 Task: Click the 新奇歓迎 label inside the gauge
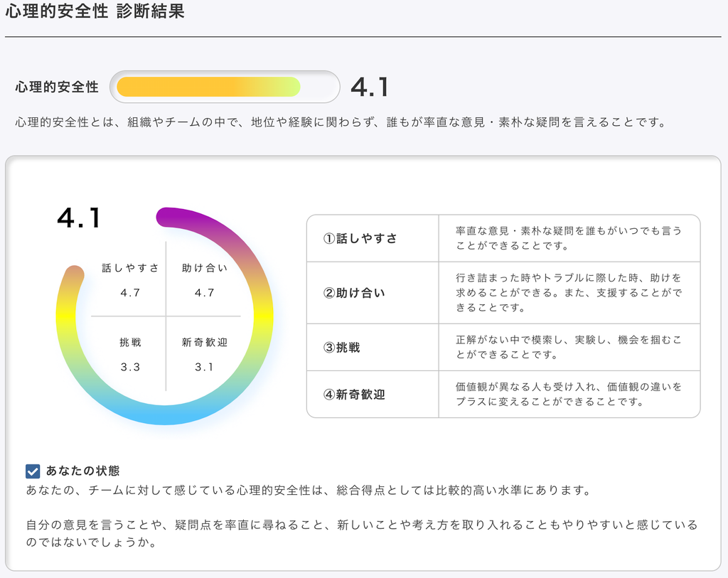pos(204,342)
